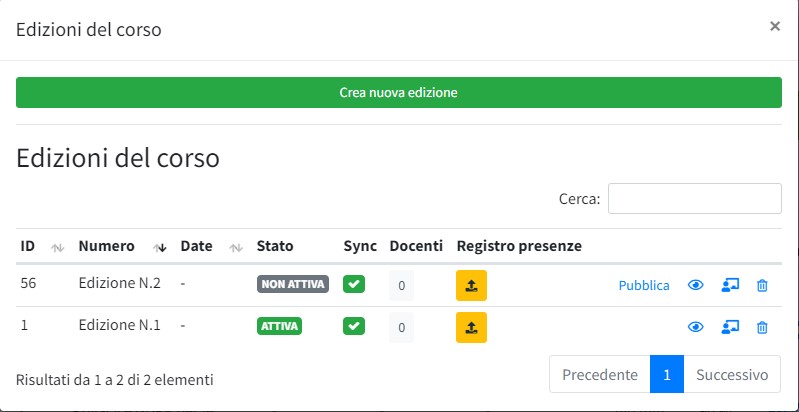Viewport: 799px width, 412px height.
Task: Open teacher assignment icon for Edizione N.2
Action: tap(729, 285)
